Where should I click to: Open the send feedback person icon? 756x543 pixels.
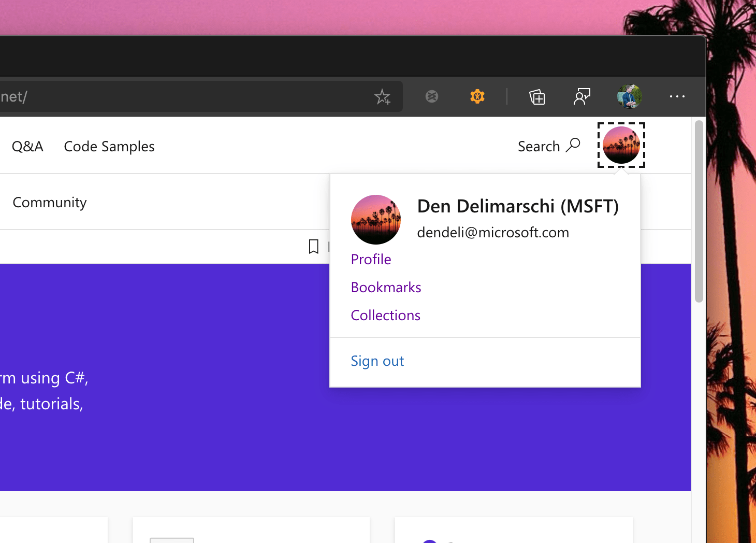pos(582,97)
